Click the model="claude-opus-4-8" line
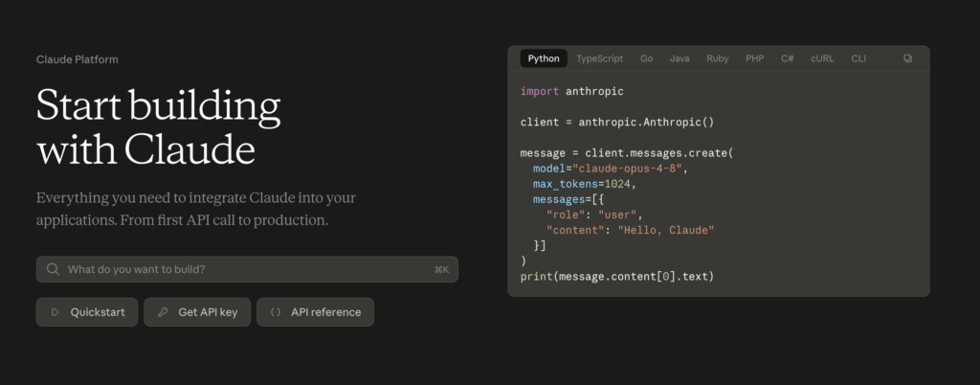This screenshot has width=980, height=385. click(x=611, y=169)
